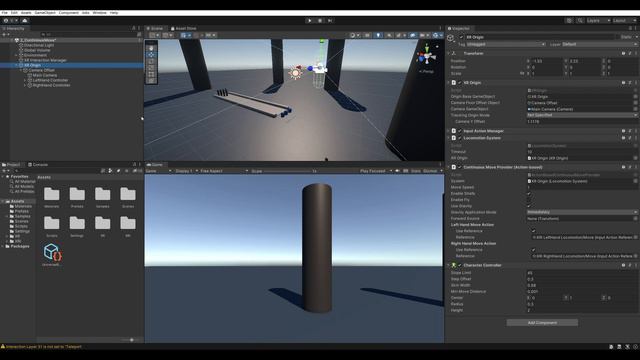Toggle the Enable Fly checkbox
Screen dimensions: 640x360
529,200
